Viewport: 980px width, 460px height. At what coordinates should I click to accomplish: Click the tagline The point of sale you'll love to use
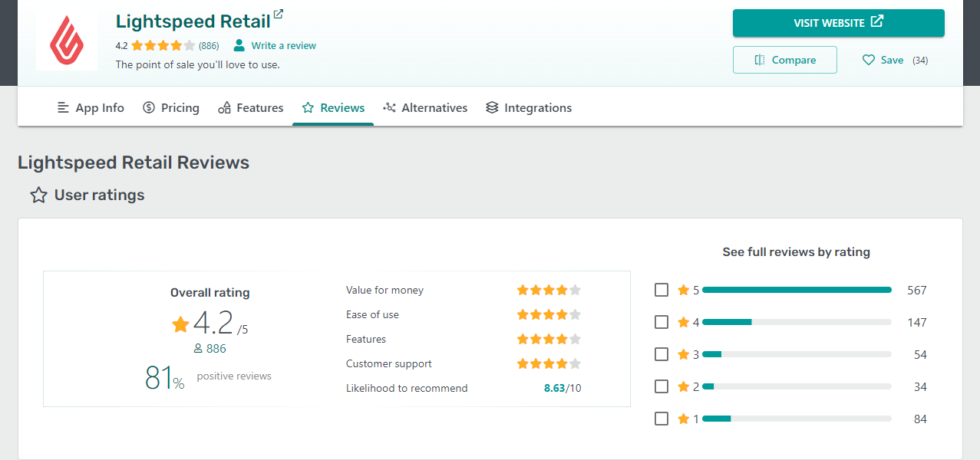[198, 64]
